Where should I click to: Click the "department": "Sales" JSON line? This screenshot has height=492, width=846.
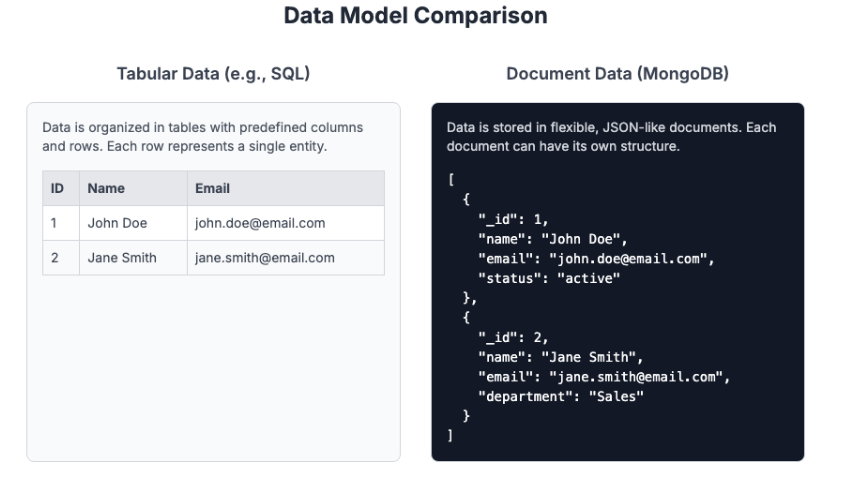561,397
